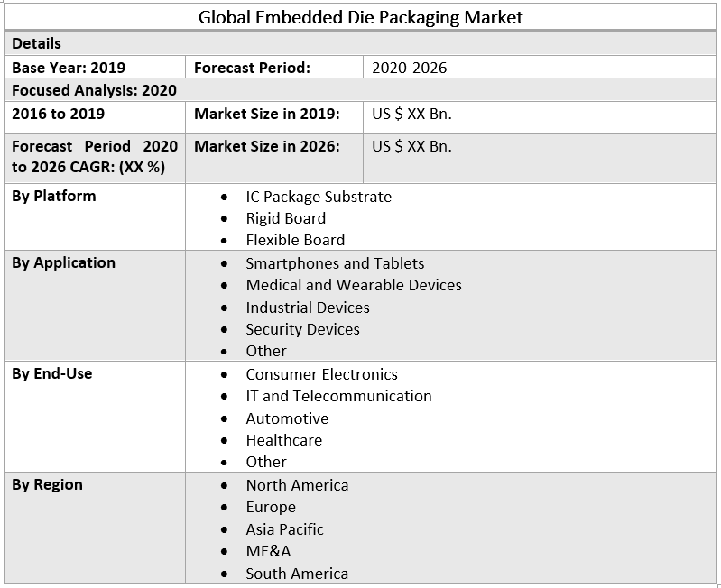
Task: Click the 2020-2026 value cell
Action: click(410, 68)
